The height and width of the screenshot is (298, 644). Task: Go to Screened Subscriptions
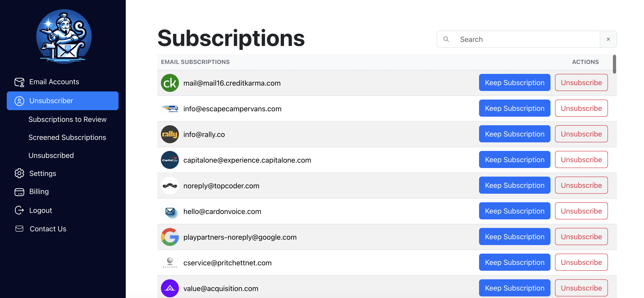(x=67, y=137)
